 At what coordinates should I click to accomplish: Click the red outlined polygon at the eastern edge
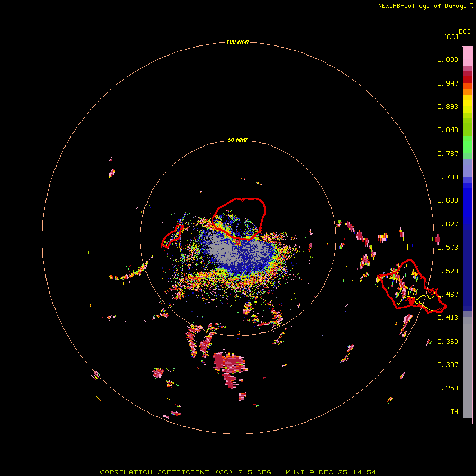[x=411, y=286]
